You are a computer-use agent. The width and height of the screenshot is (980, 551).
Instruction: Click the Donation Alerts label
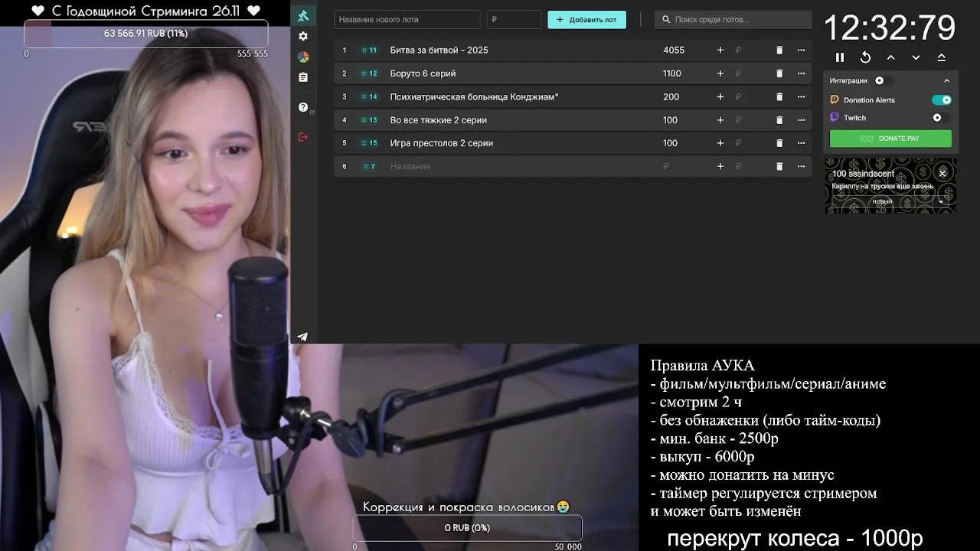869,100
